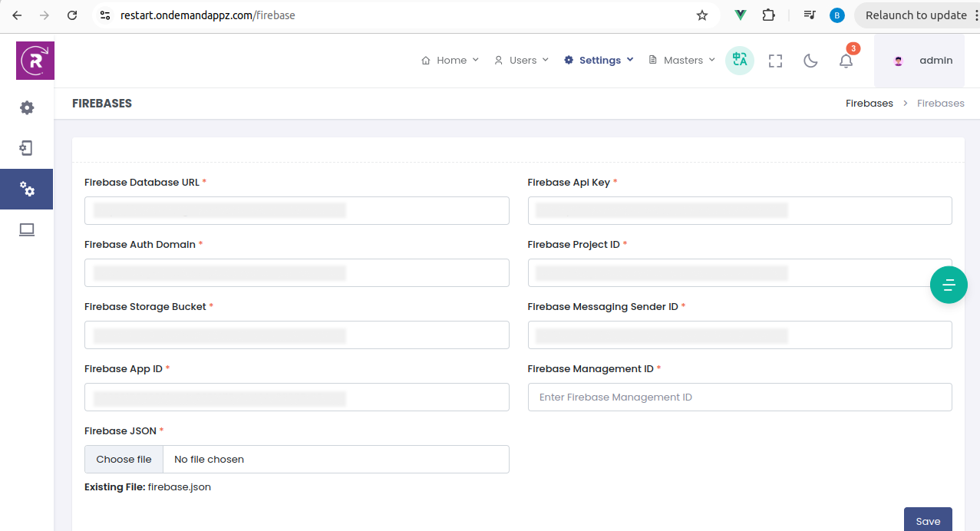The width and height of the screenshot is (980, 531).
Task: Expand the Users dropdown
Action: coord(521,60)
